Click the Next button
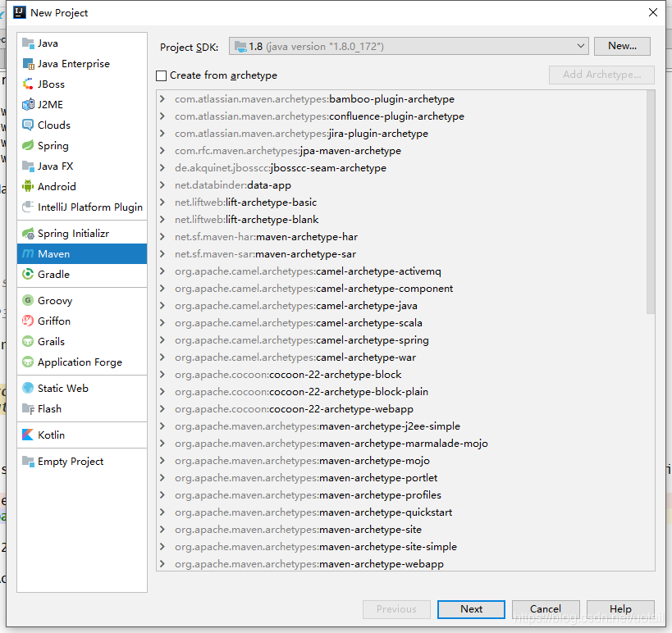 click(x=471, y=609)
